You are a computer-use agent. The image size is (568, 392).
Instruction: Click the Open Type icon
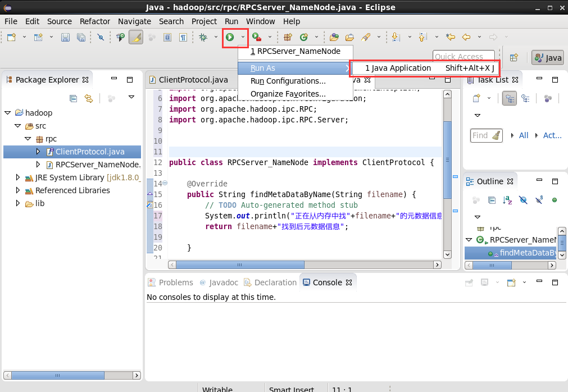point(334,37)
